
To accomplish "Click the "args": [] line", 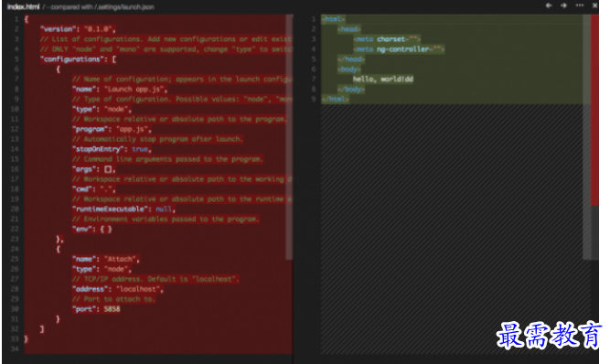I will point(94,169).
